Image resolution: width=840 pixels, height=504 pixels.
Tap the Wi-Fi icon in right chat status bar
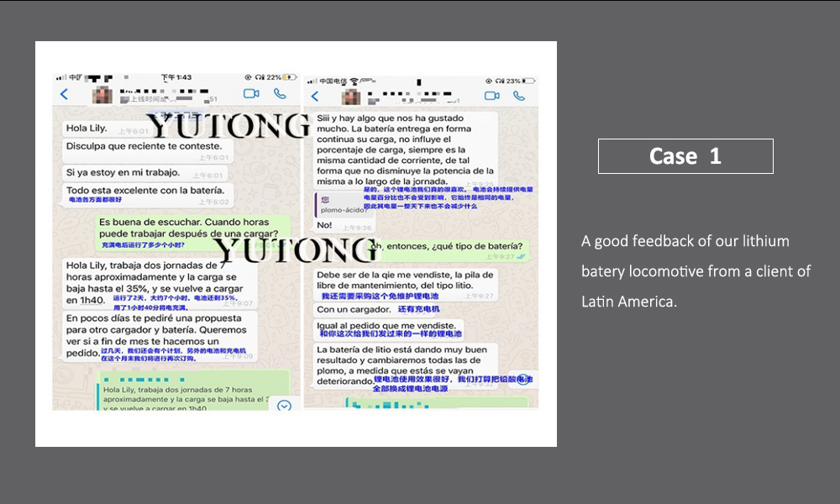pyautogui.click(x=354, y=81)
